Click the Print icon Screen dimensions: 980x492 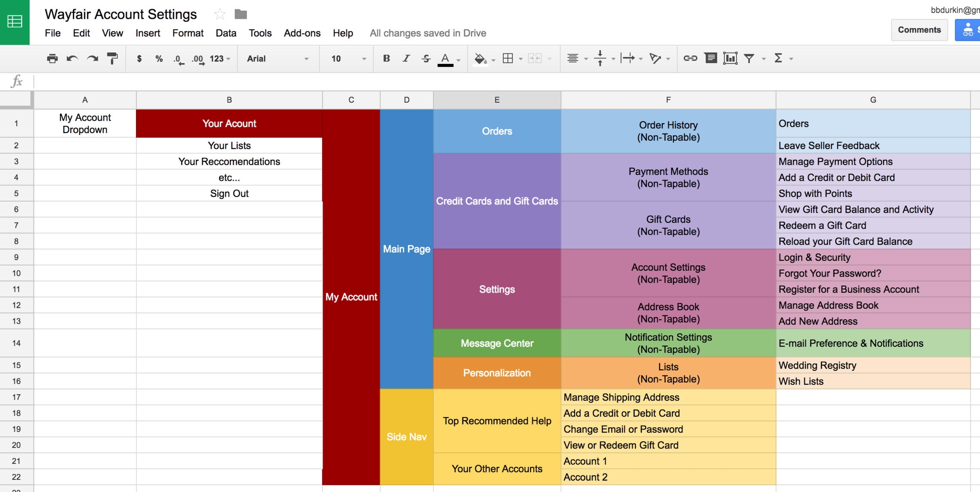[52, 58]
